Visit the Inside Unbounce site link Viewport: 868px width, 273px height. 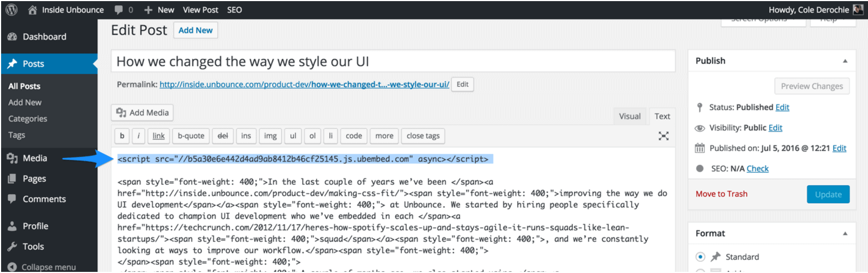point(66,9)
